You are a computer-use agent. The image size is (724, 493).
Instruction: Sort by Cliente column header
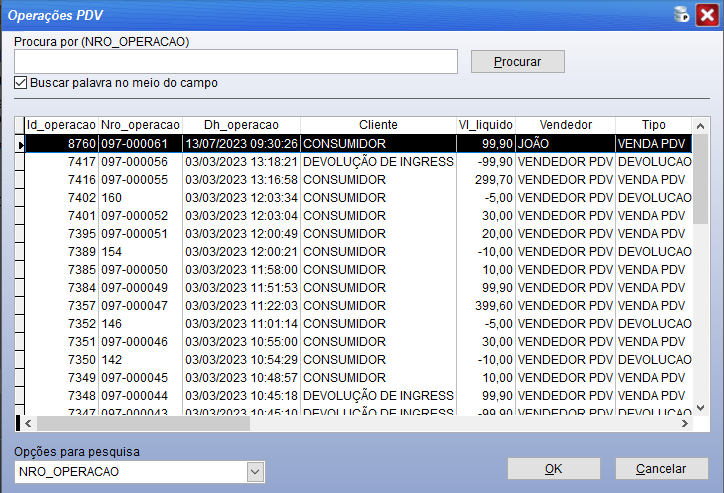[378, 125]
